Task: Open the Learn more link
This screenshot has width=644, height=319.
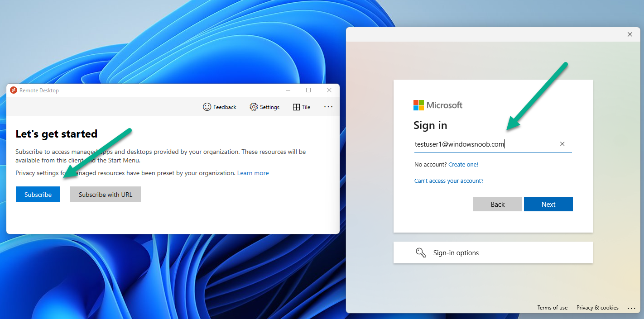Action: 253,173
